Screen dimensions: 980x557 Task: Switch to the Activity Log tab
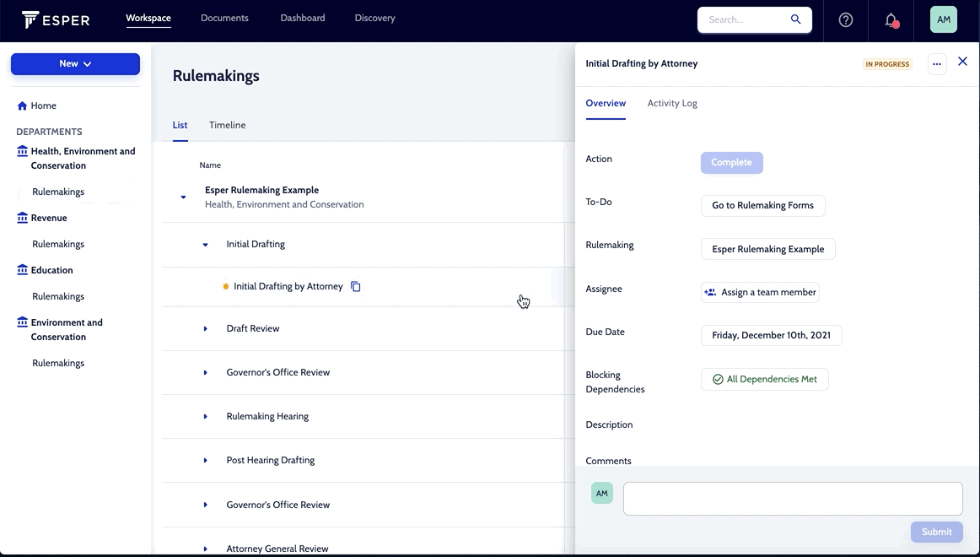click(672, 103)
